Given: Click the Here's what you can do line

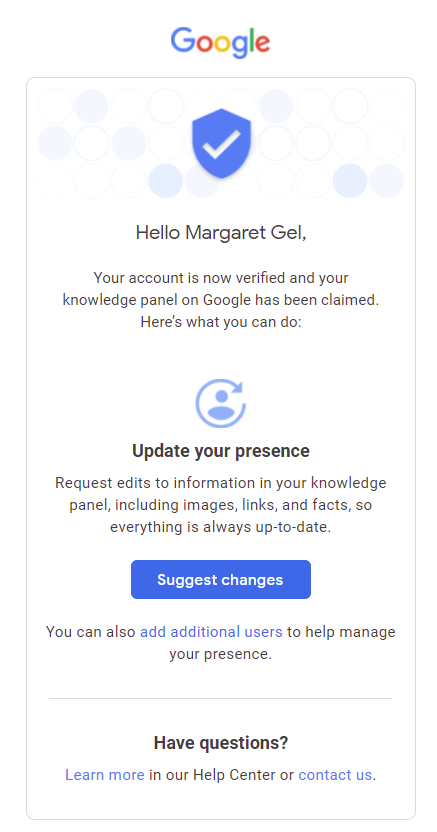Looking at the screenshot, I should (x=221, y=322).
